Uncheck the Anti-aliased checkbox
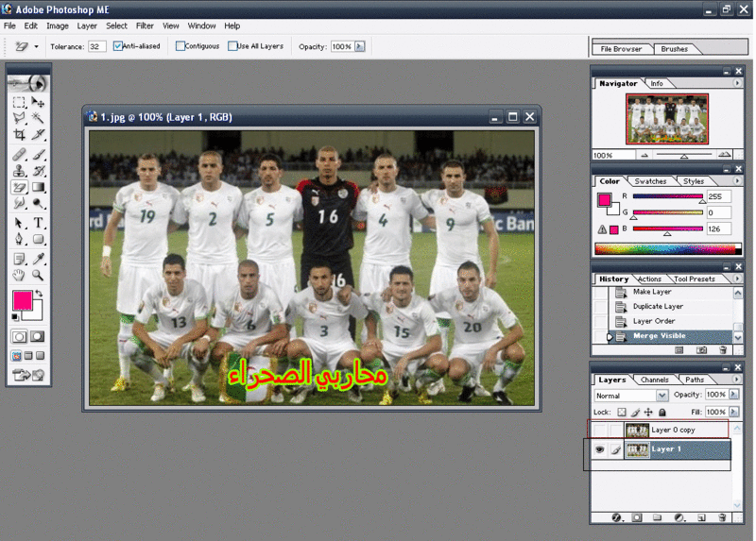 click(x=117, y=46)
